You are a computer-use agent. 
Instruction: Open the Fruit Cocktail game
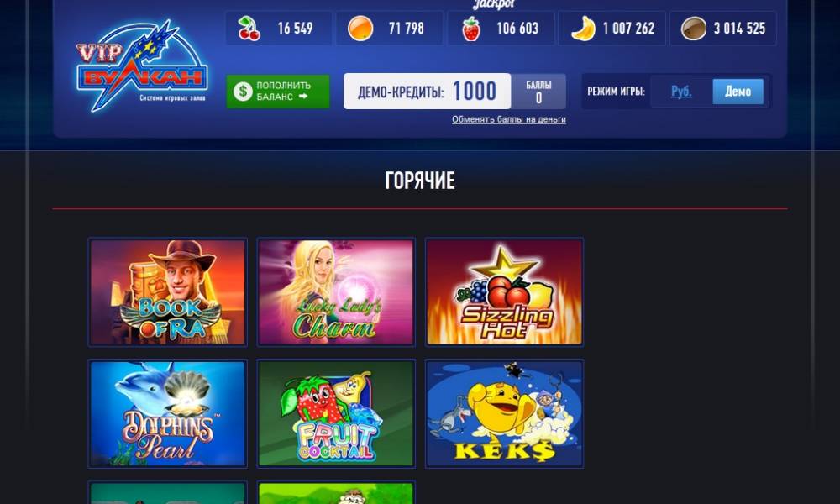click(x=336, y=413)
